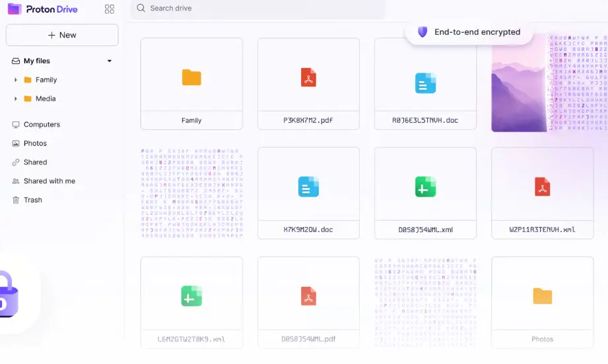
Task: Click the L6M2GTW2T8K9.xml file icon
Action: [191, 296]
